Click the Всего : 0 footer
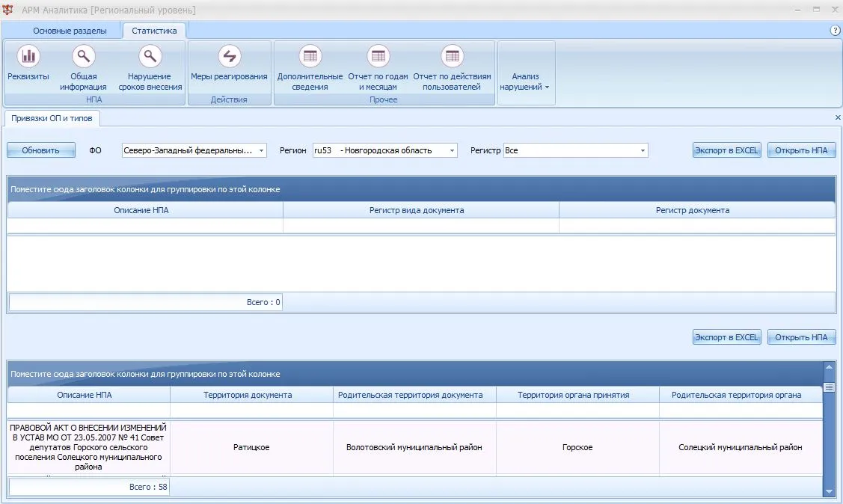The width and height of the screenshot is (843, 504). pyautogui.click(x=146, y=302)
